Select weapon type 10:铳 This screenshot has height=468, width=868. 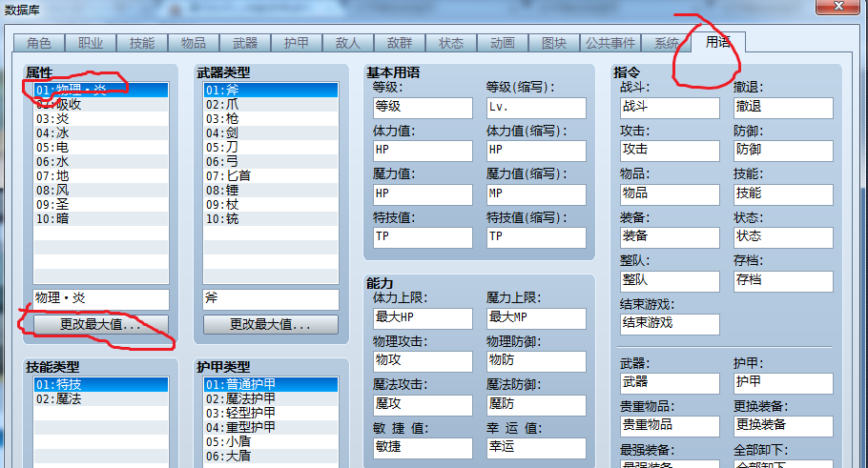pyautogui.click(x=271, y=219)
